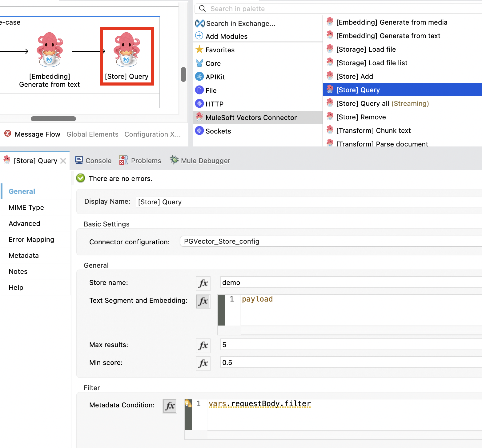This screenshot has width=482, height=448.
Task: Click the palette search magnifier icon
Action: 202,9
